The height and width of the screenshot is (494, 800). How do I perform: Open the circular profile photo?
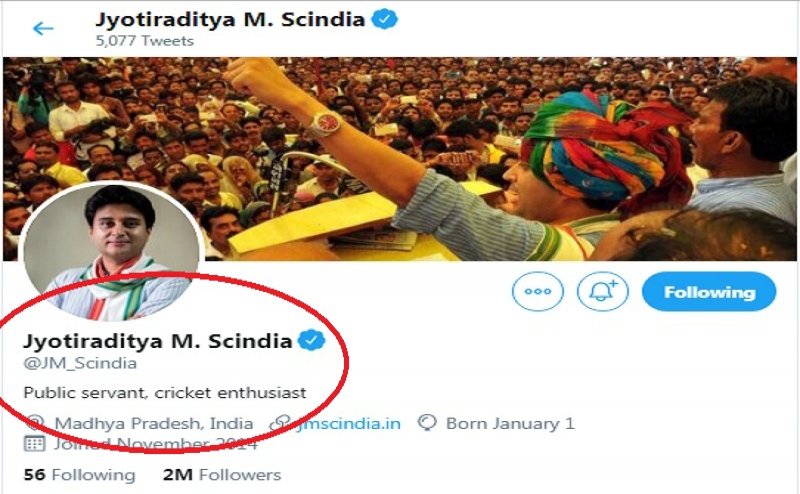(x=110, y=250)
